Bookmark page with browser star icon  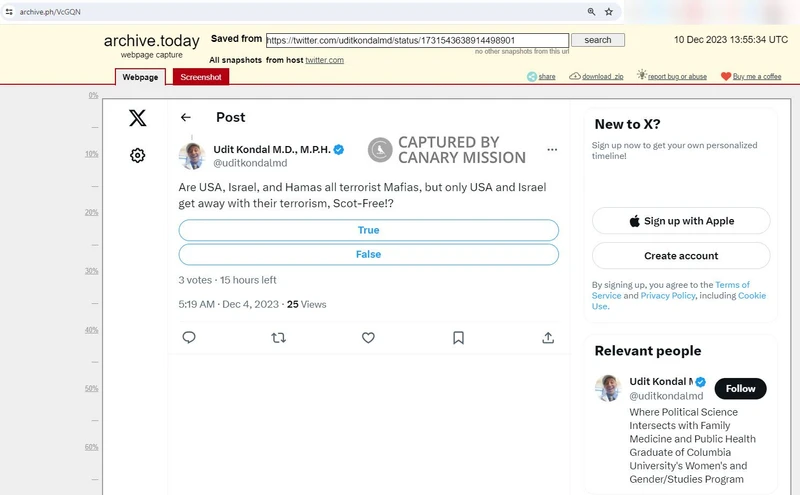click(608, 12)
